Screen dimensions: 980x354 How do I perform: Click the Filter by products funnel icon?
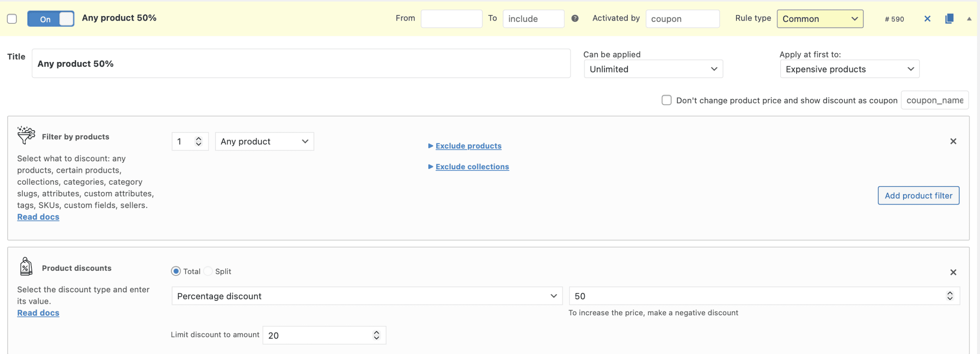[x=26, y=135]
